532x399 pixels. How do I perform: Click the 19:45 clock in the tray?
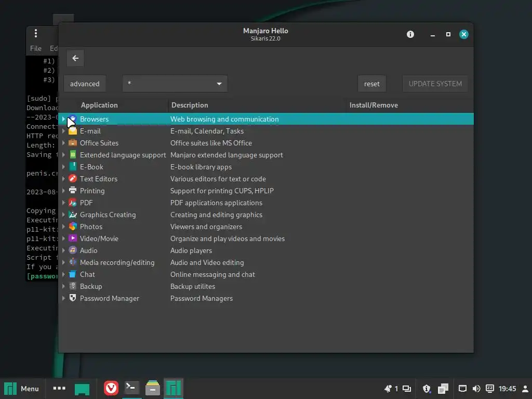point(507,389)
